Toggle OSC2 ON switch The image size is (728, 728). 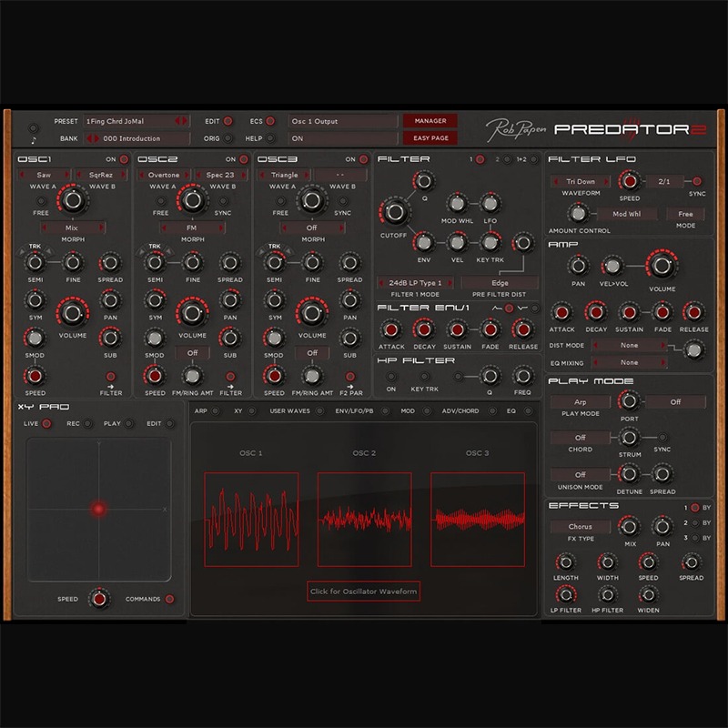pos(243,159)
